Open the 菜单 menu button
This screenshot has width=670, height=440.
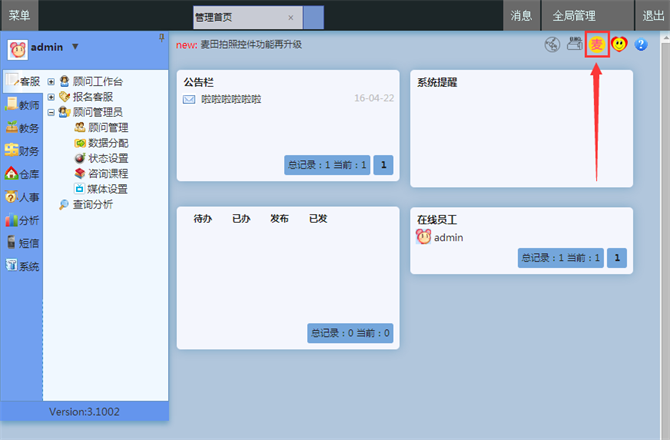(19, 15)
